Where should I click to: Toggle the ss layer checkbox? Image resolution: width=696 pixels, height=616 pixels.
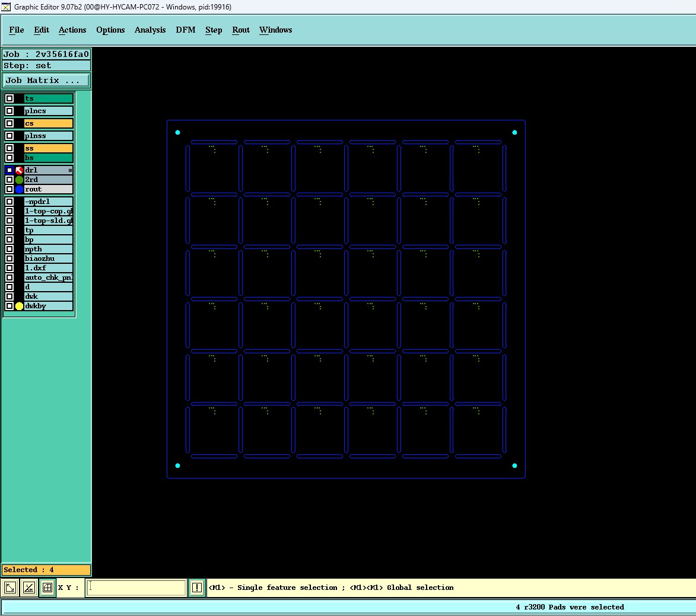(9, 148)
